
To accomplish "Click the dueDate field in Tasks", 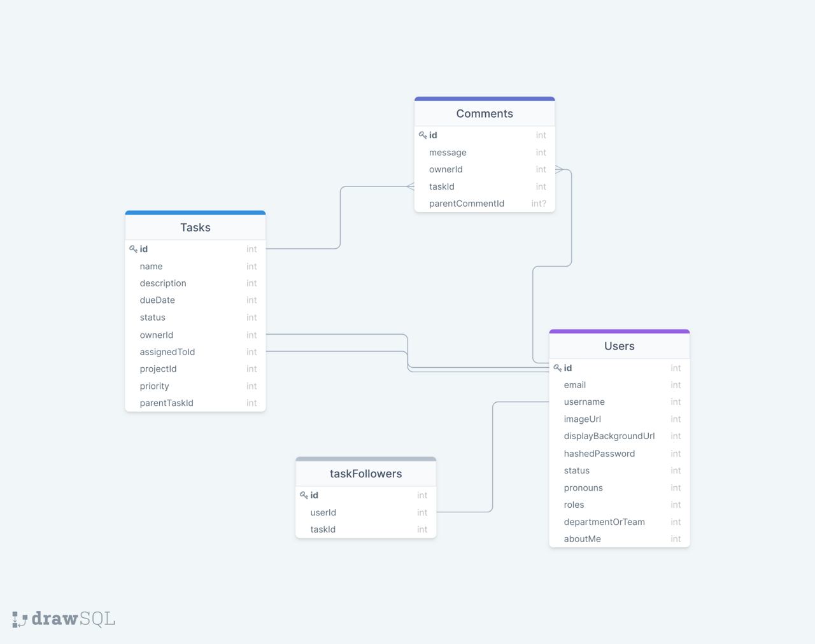I will [157, 300].
